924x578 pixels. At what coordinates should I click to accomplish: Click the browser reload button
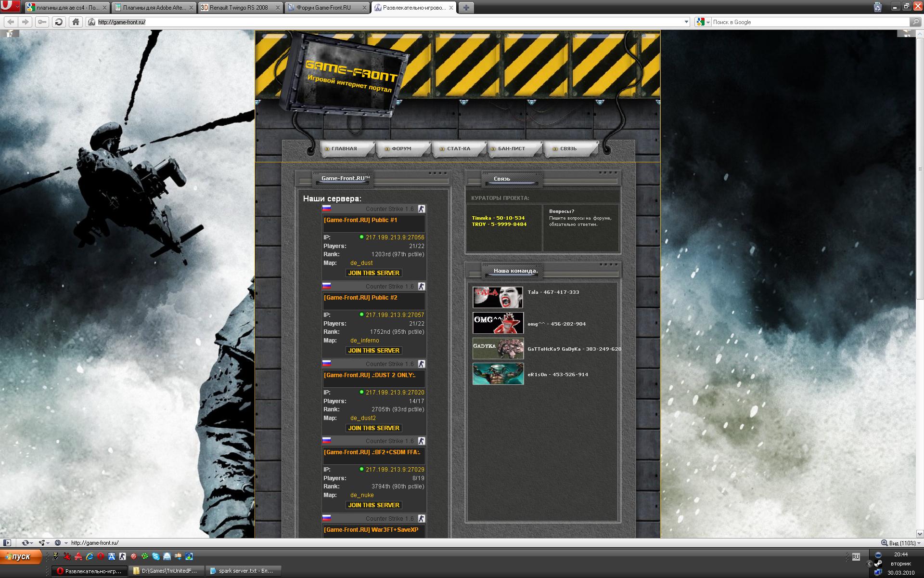click(59, 22)
